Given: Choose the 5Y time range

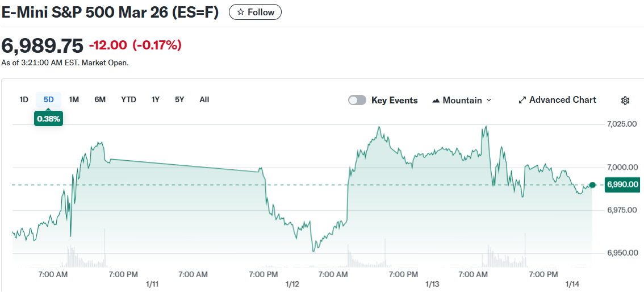Looking at the screenshot, I should coord(179,99).
